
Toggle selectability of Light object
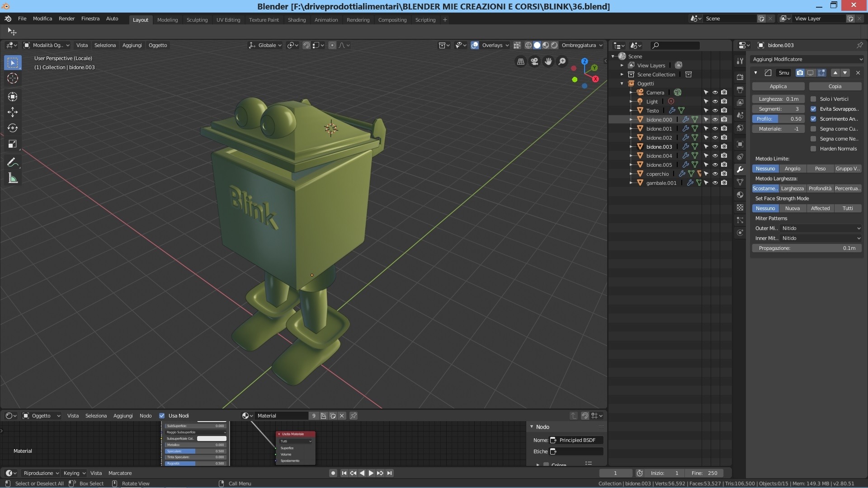coord(706,101)
